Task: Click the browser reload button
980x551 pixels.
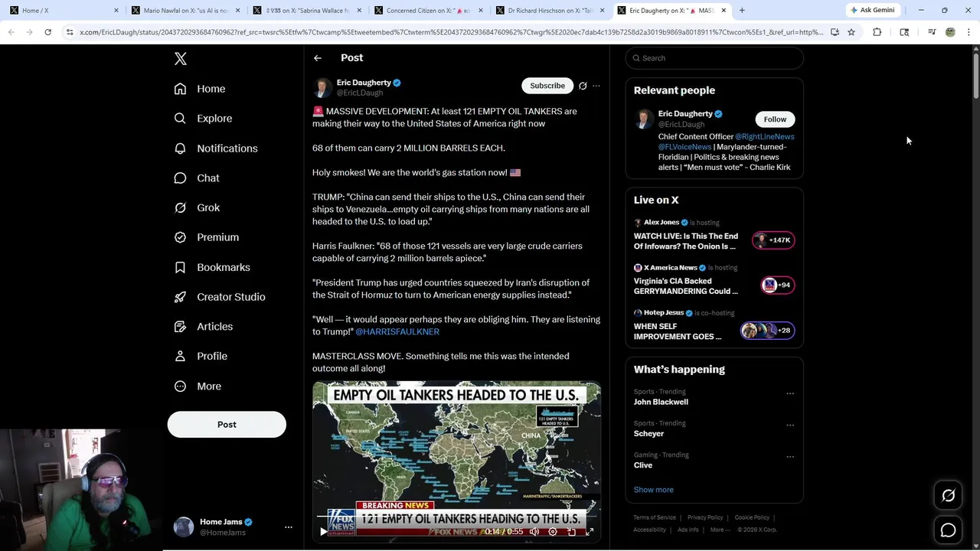Action: click(47, 32)
